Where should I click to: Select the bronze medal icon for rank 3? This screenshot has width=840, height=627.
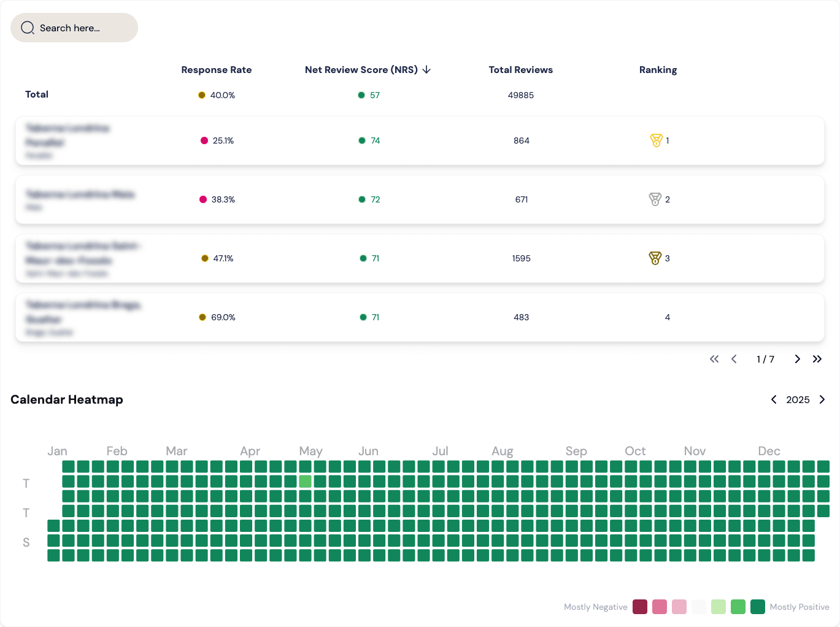655,258
